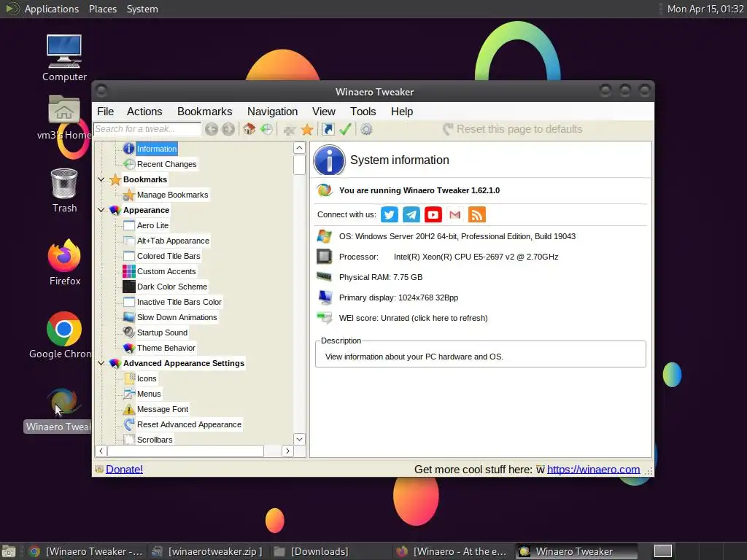Click the forward navigation arrow in toolbar
The image size is (747, 560).
point(228,129)
